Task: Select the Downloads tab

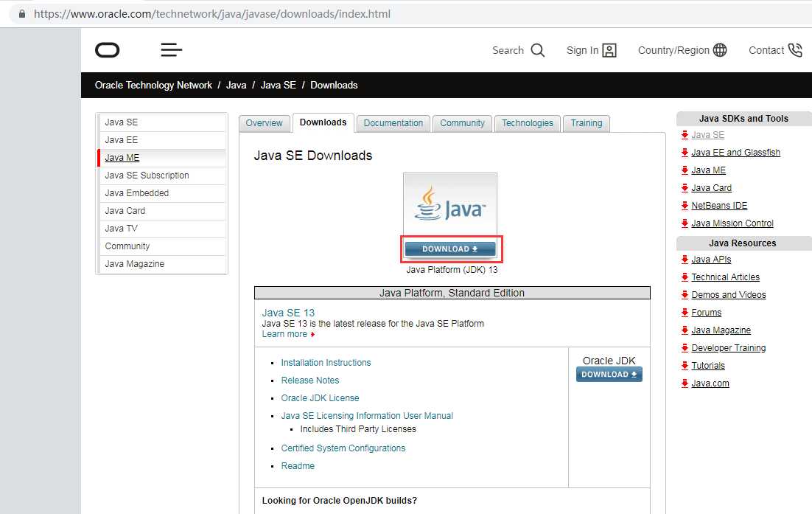Action: pyautogui.click(x=323, y=123)
